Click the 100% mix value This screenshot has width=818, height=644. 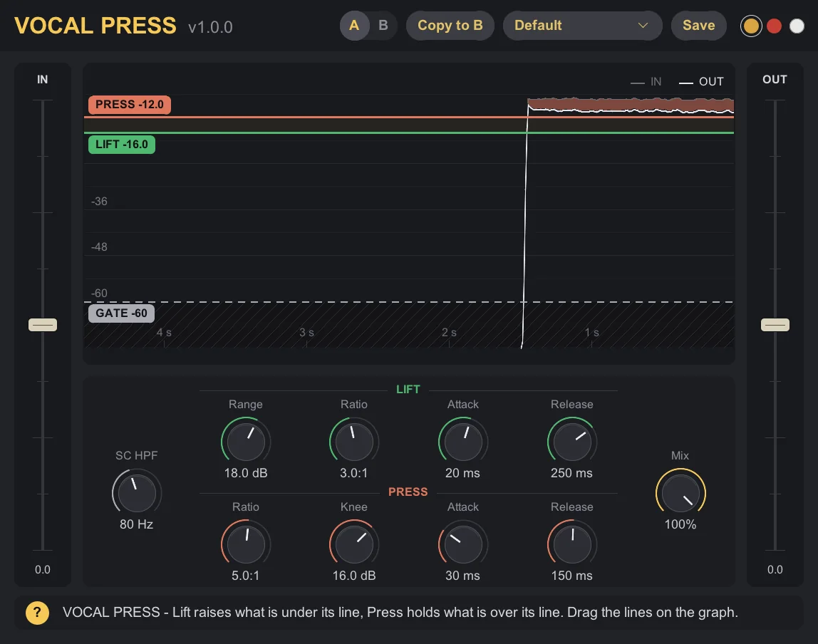point(680,524)
